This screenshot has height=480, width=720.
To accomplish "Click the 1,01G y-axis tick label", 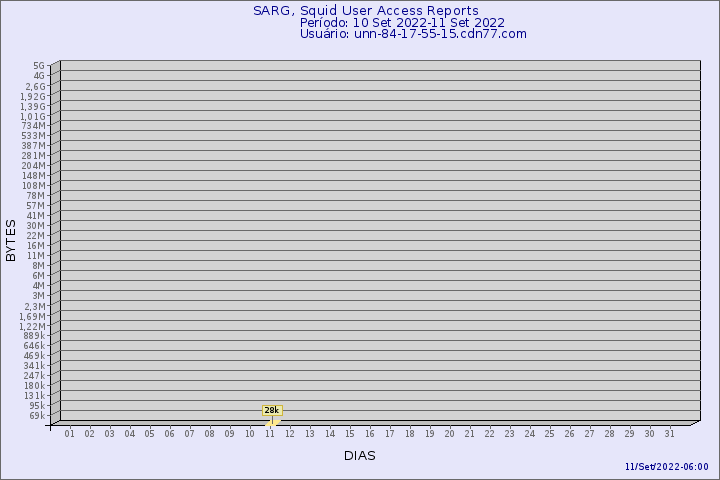I will tap(33, 117).
